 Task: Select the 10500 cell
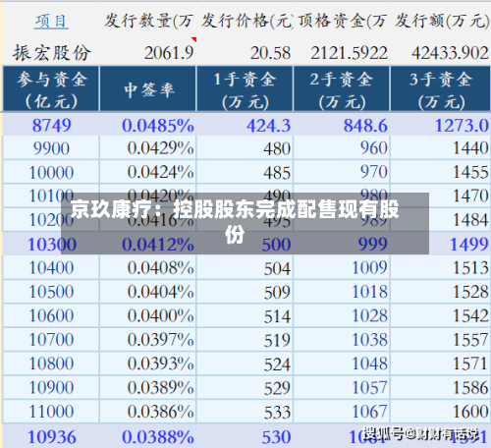click(x=51, y=292)
